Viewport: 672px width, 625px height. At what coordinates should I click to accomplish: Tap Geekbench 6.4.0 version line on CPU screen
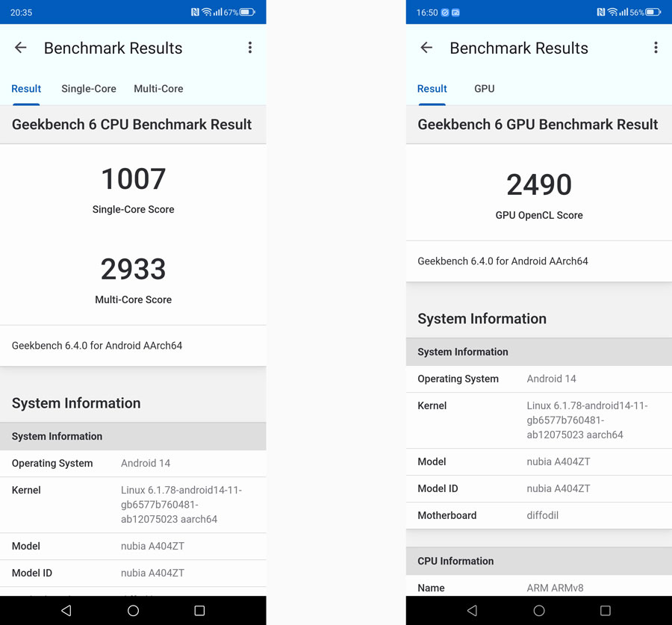(x=97, y=346)
